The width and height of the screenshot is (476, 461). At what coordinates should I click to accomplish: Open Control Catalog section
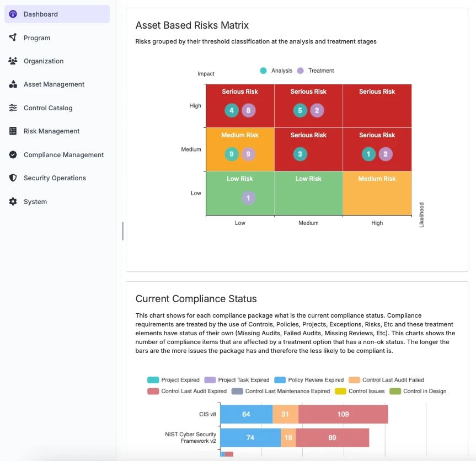pyautogui.click(x=57, y=108)
